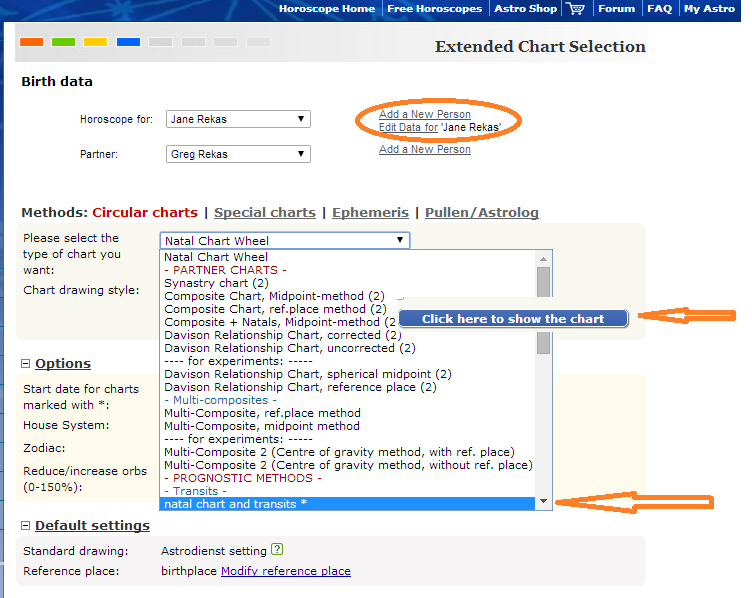Choose Davison Relationship Chart, uncorrected (2)
The width and height of the screenshot is (752, 598).
coord(348,348)
